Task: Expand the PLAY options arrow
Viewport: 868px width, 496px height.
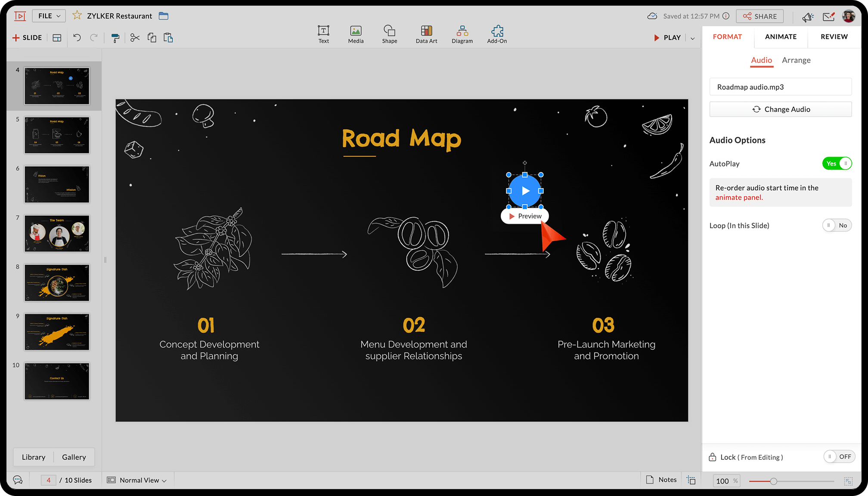Action: click(x=693, y=38)
